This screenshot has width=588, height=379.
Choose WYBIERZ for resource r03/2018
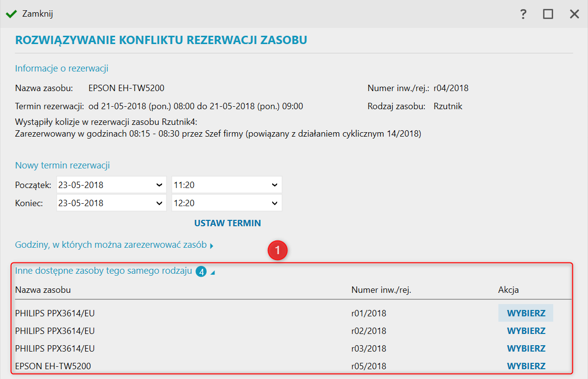(x=526, y=349)
